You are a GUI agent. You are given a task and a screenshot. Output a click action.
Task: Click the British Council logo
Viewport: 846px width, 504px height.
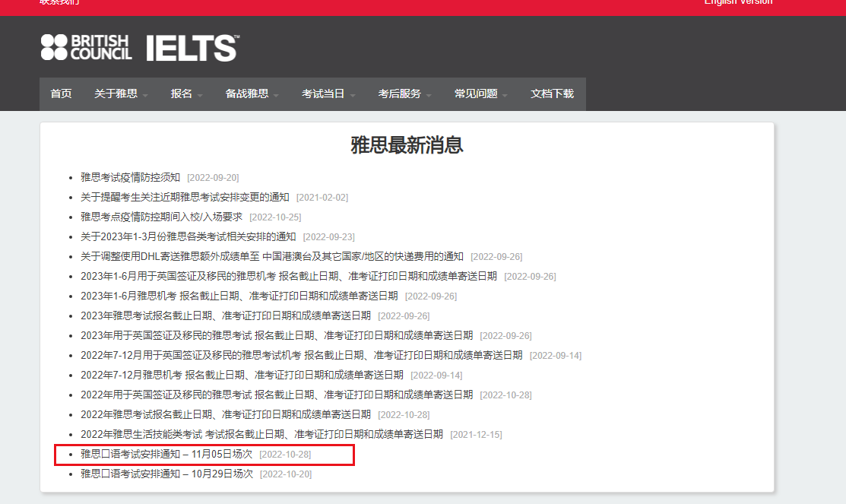(87, 47)
